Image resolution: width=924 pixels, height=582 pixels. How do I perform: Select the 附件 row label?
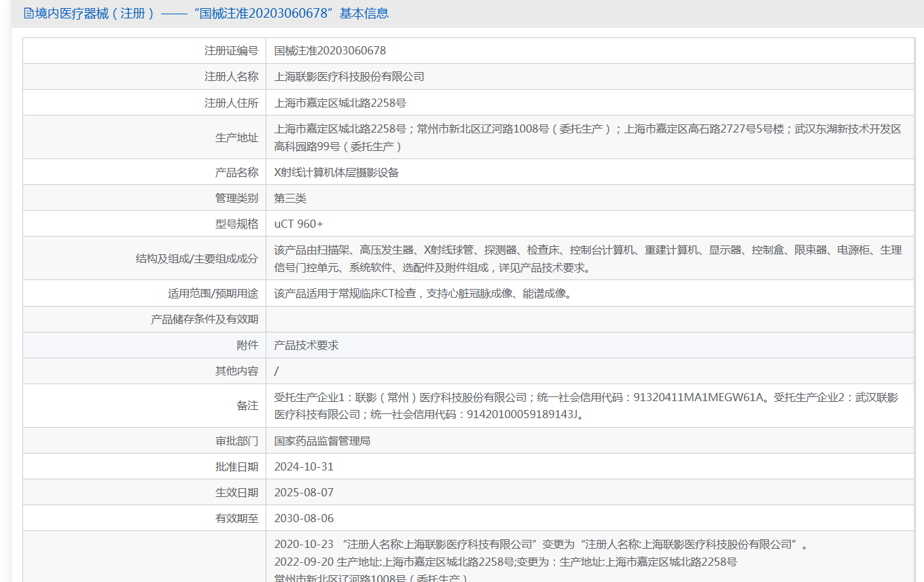pos(248,345)
